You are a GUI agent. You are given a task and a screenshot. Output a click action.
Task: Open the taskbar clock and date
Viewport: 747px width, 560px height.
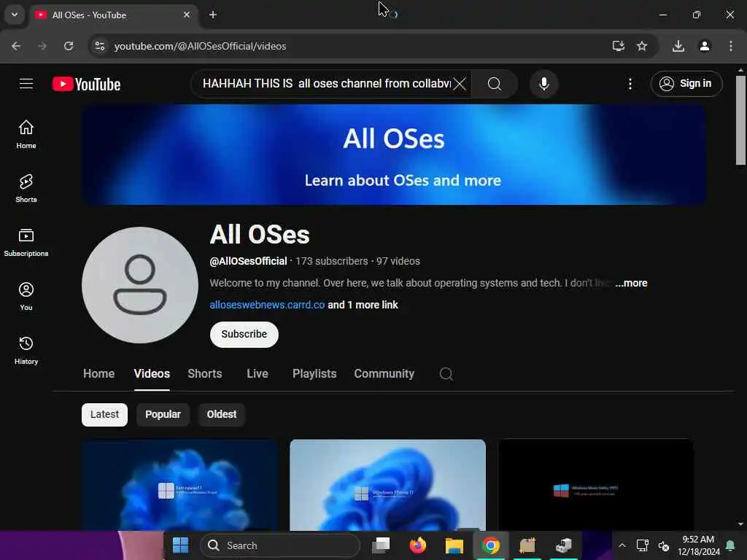point(698,545)
